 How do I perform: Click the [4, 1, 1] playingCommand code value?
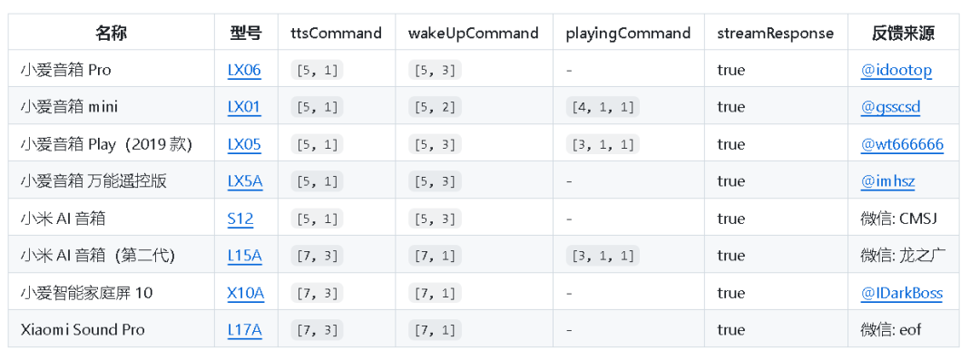coord(603,107)
